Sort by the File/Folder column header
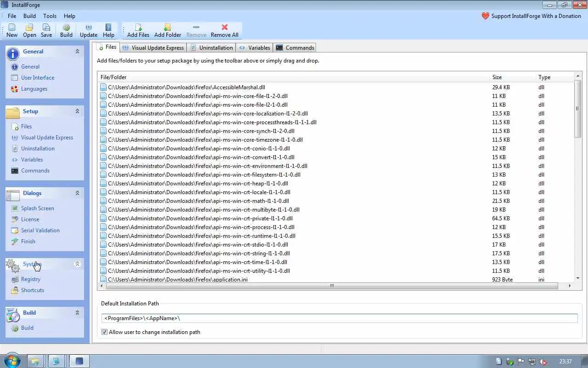588x368 pixels. (294, 77)
